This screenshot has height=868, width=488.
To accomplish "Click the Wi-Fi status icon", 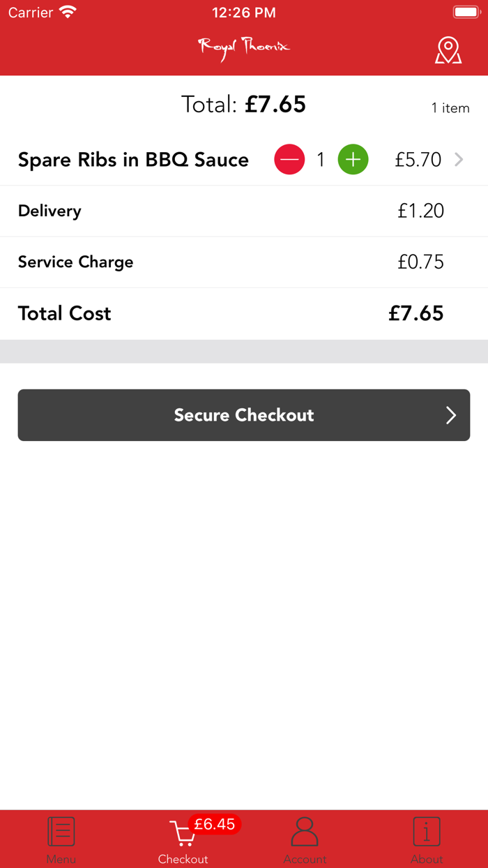I will click(68, 13).
